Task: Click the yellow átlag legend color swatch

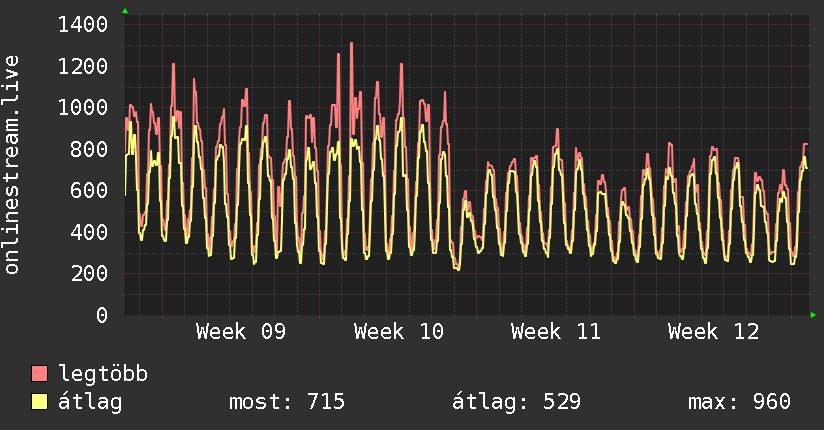Action: tap(39, 402)
